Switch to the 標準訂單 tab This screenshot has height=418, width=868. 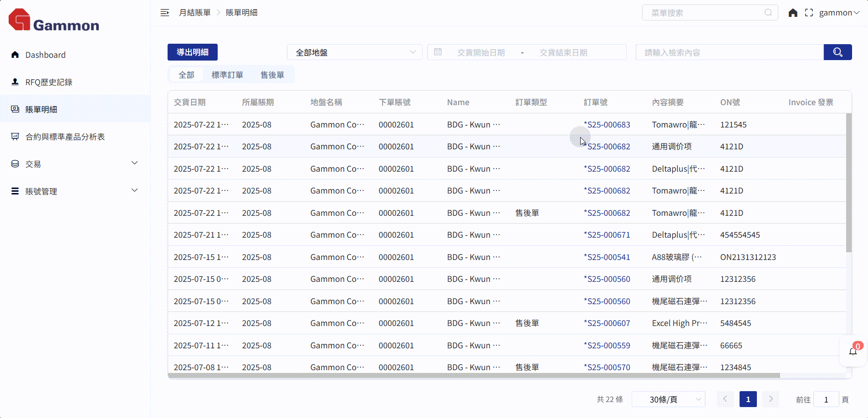click(x=227, y=75)
